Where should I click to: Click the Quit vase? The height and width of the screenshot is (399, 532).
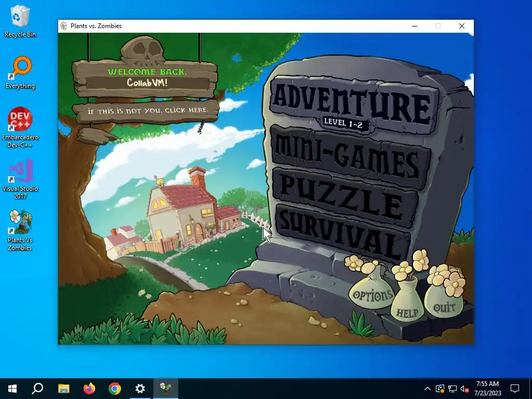click(444, 301)
